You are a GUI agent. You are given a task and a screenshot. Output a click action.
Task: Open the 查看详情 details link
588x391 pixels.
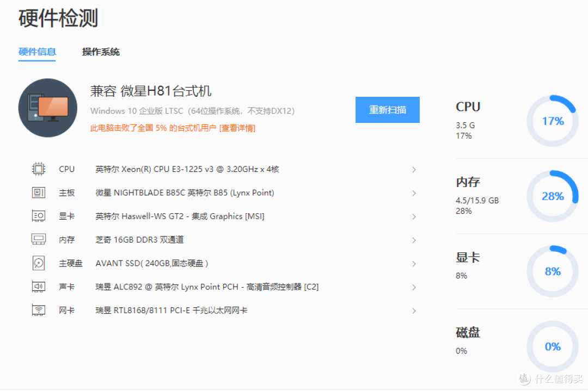(237, 128)
